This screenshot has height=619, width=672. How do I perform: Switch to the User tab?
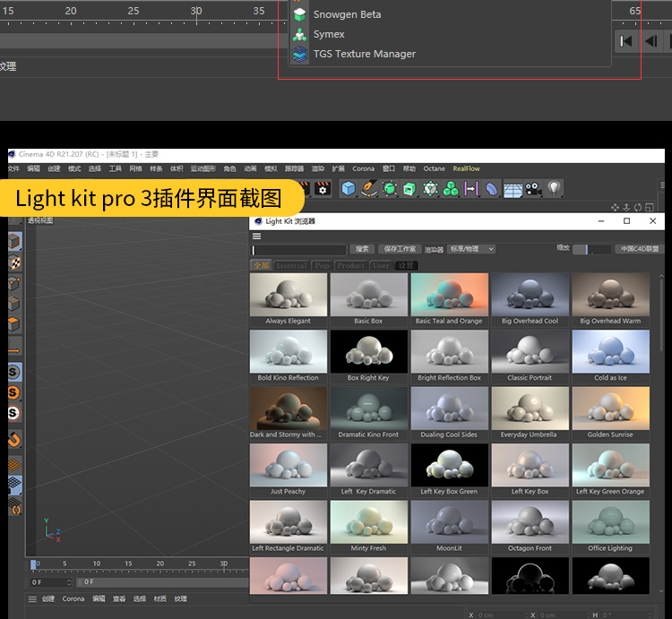[x=381, y=265]
